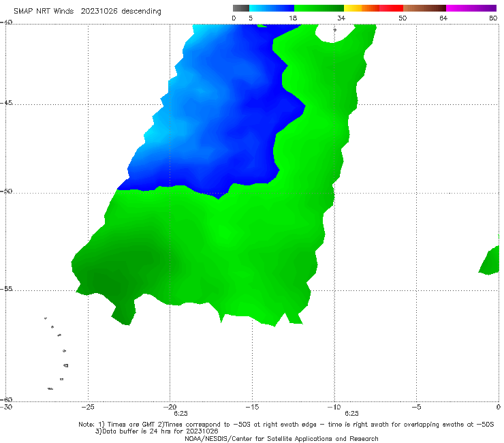The height and width of the screenshot is (443, 504).
Task: Click the title 'SMAP NRT Winds 20231026 descending'
Action: 87,11
